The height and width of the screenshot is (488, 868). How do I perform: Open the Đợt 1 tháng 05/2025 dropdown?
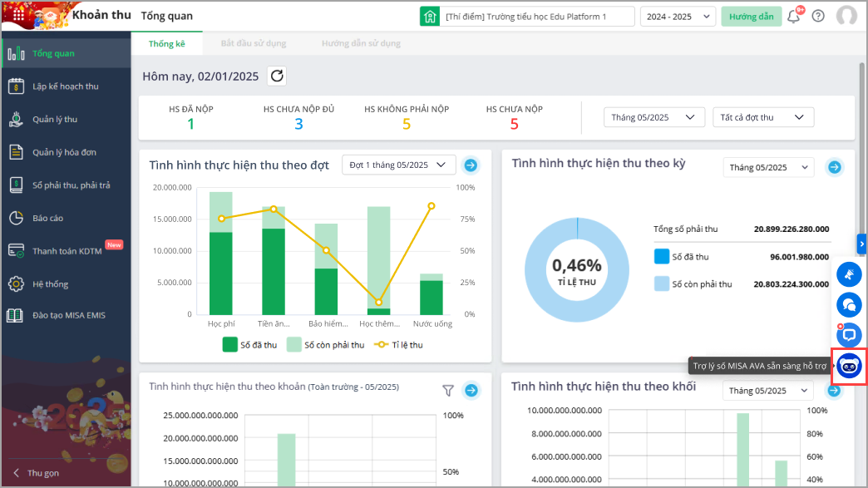click(x=398, y=165)
